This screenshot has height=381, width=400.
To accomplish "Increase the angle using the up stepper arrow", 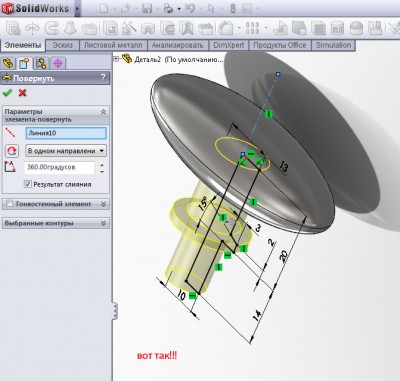I will tap(102, 165).
